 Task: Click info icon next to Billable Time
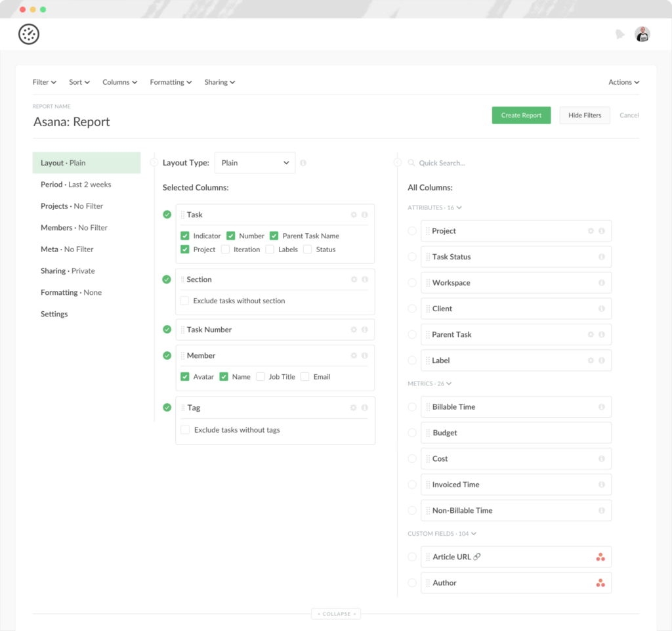(601, 407)
